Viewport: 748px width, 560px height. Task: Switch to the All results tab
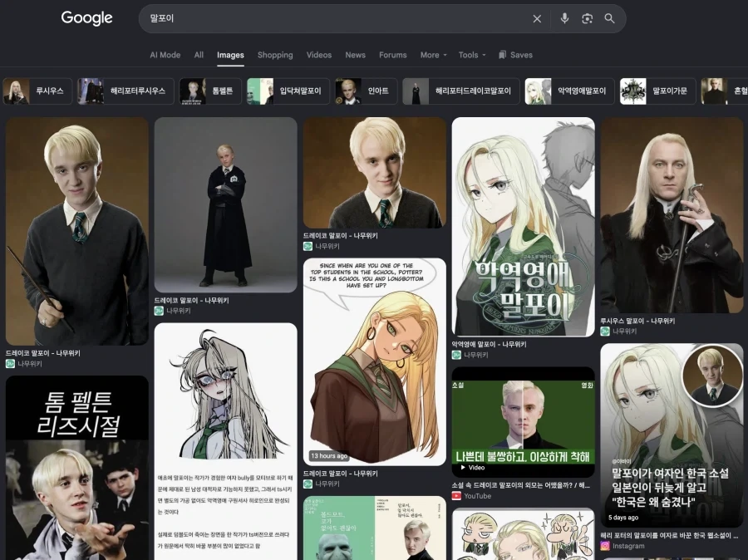coord(199,55)
